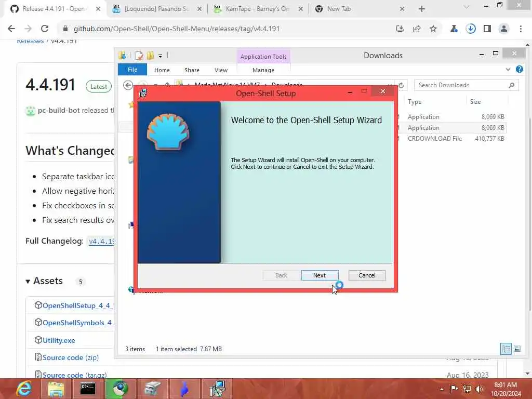The image size is (532, 399).
Task: Switch Explorer to large icons view
Action: [x=517, y=349]
